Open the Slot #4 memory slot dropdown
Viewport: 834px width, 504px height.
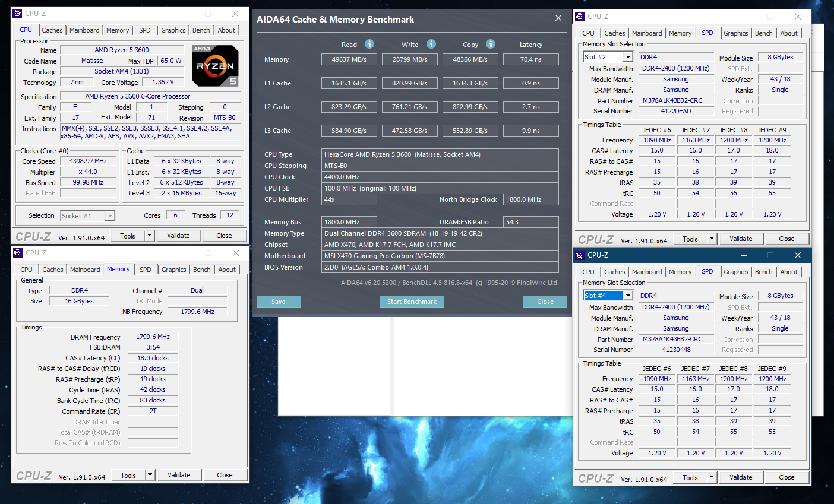(628, 296)
